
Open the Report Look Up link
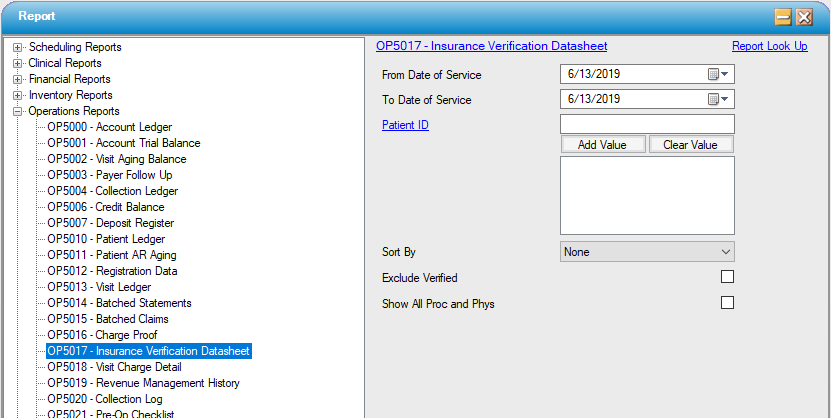coord(769,46)
